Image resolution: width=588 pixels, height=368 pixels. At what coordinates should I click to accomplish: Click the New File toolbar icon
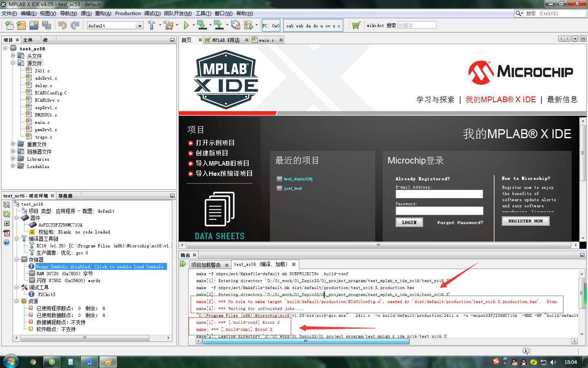(9, 25)
